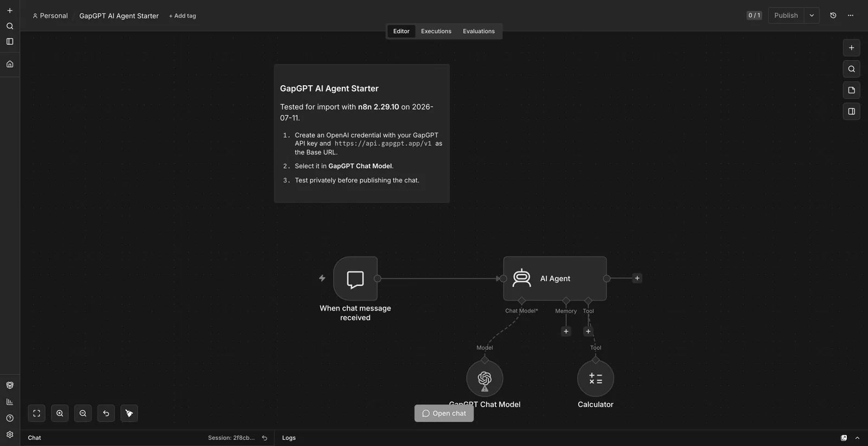This screenshot has width=868, height=446.
Task: Click + Add tag
Action: tap(182, 16)
